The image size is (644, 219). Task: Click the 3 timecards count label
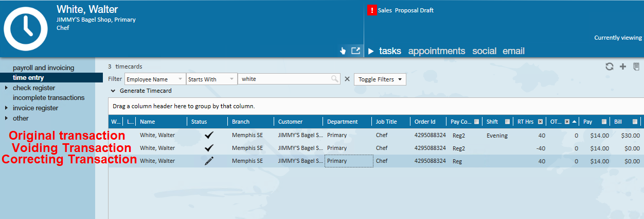(x=125, y=66)
